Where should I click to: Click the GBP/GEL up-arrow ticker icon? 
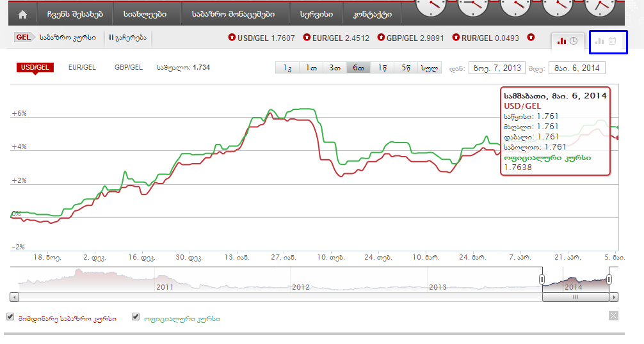tap(381, 37)
